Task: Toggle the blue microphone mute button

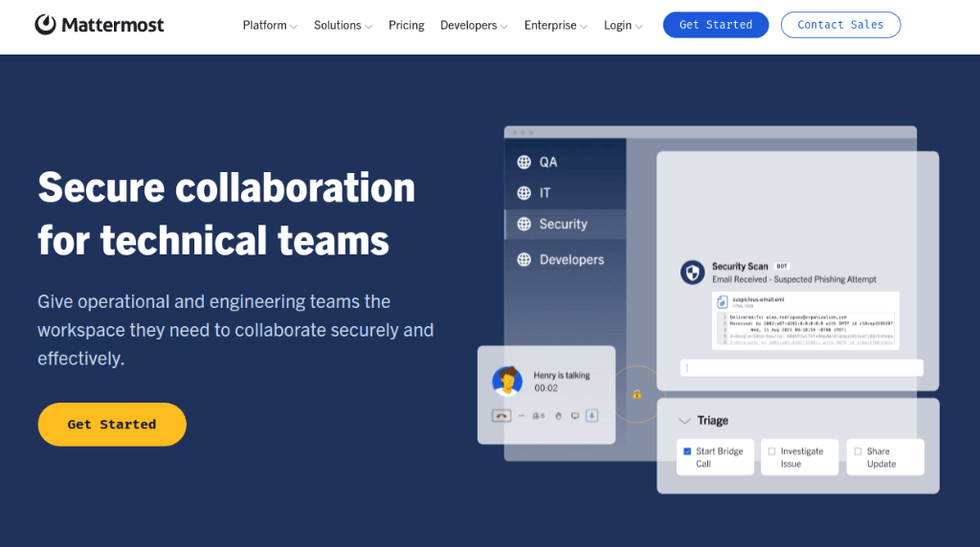Action: [x=591, y=416]
